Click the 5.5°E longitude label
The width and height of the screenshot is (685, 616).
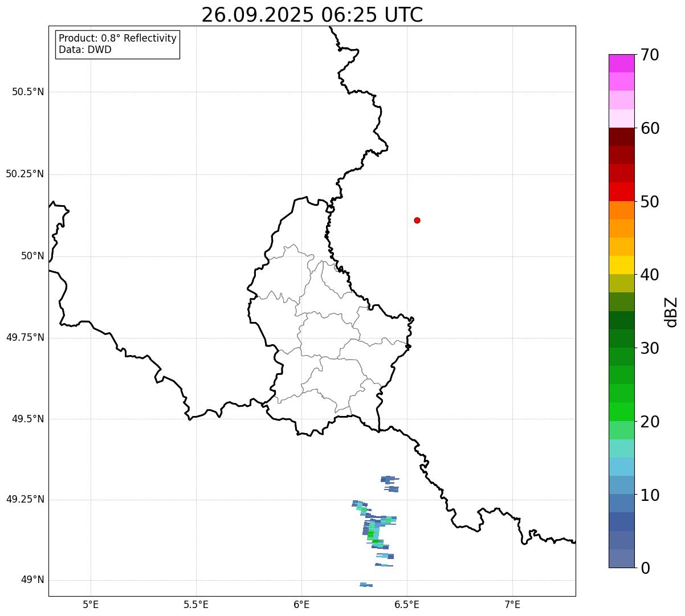pyautogui.click(x=196, y=604)
